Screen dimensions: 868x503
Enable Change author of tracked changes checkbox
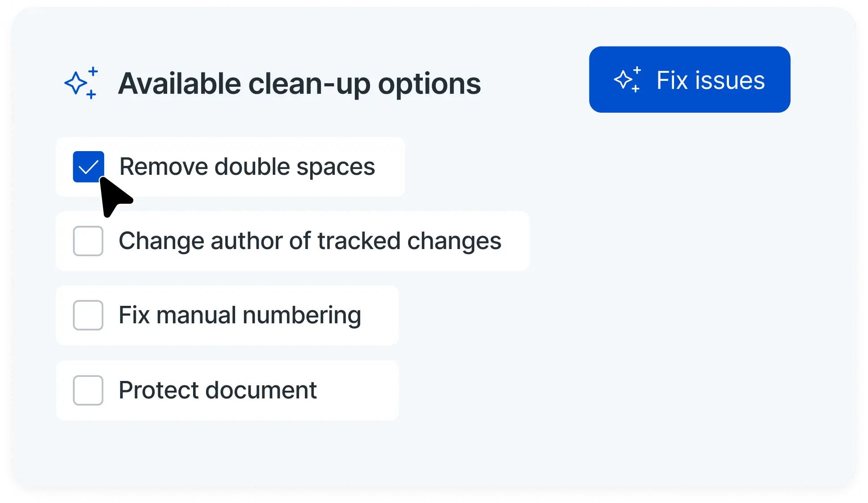tap(88, 241)
